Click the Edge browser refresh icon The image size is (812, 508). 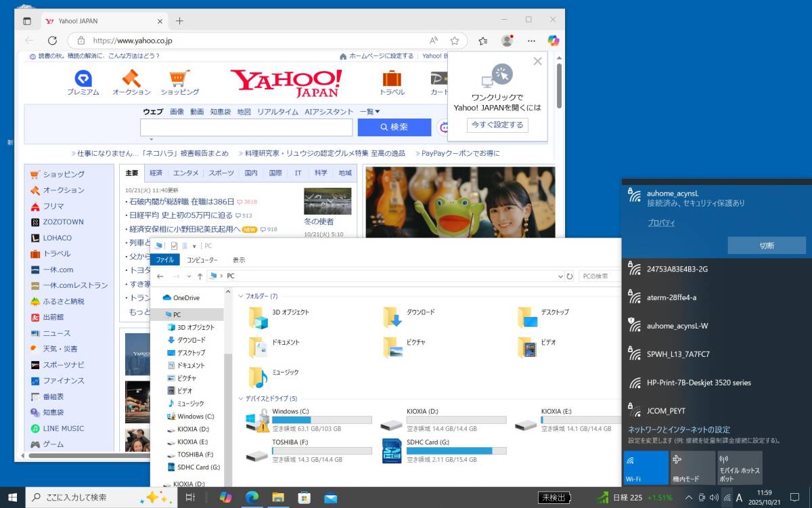click(52, 41)
